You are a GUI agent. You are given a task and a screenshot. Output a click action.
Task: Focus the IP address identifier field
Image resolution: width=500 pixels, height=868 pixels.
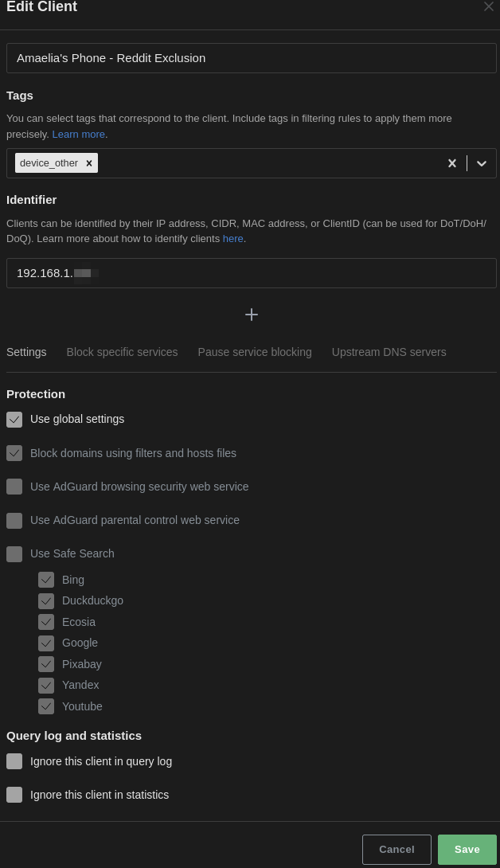pyautogui.click(x=252, y=273)
